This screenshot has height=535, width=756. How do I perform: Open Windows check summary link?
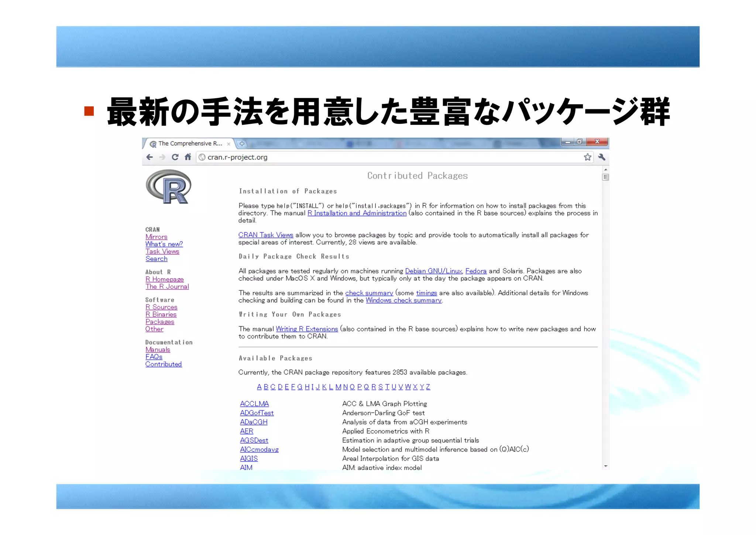click(x=403, y=300)
